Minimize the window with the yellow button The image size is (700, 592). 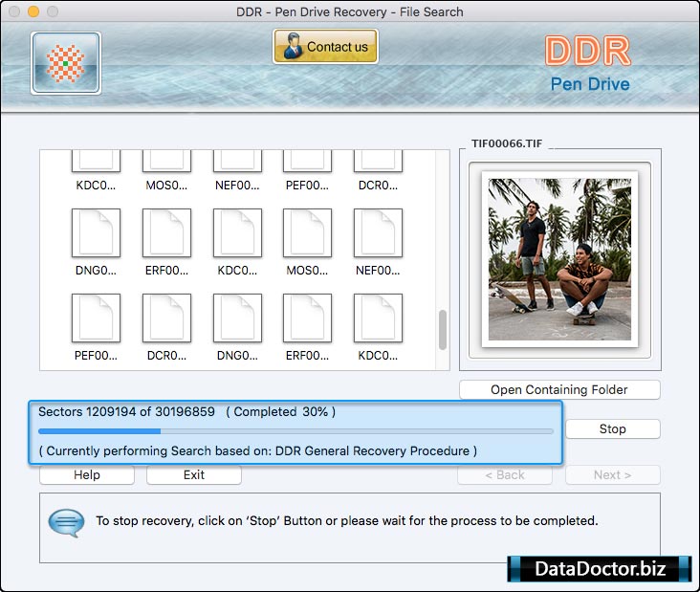(33, 11)
